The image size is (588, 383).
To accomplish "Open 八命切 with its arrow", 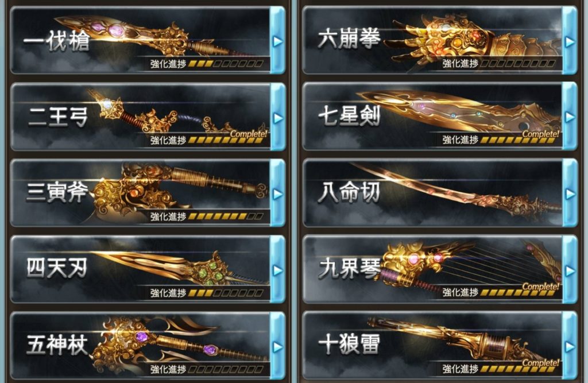I will pos(570,194).
